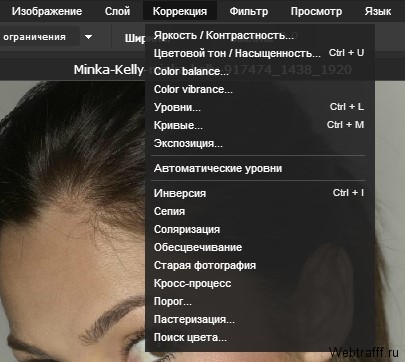Image resolution: width=405 pixels, height=362 pixels.
Task: Choose Яркость / Контрастность from the menu
Action: click(x=260, y=35)
